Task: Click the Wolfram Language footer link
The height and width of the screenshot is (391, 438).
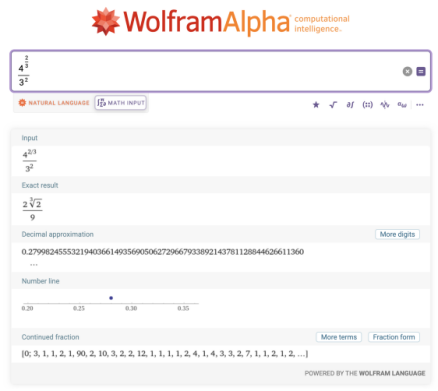Action: tap(392, 373)
